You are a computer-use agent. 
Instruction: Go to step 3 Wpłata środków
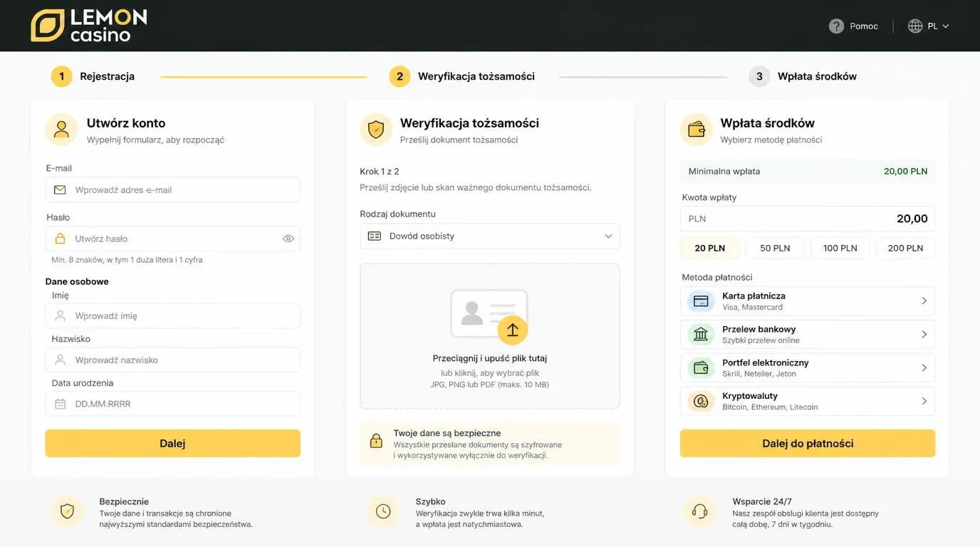coord(803,76)
